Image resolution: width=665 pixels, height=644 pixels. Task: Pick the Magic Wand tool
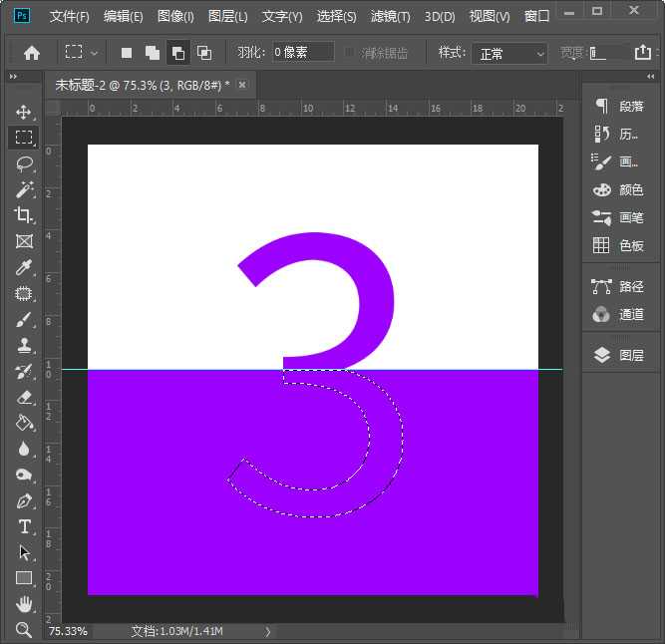point(24,189)
